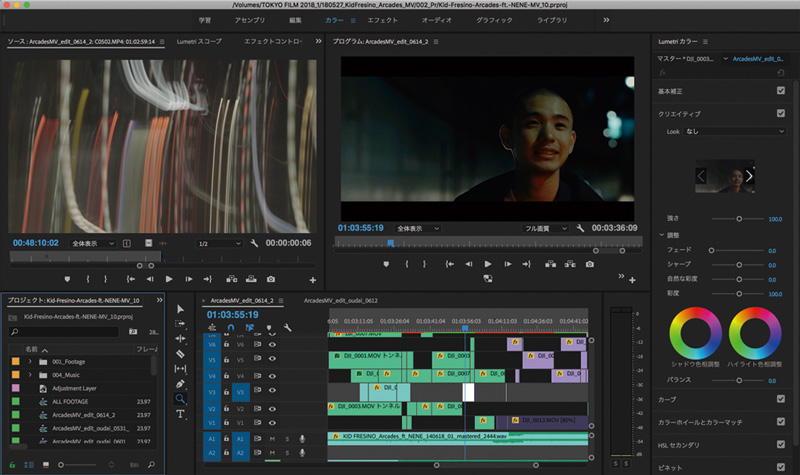Toggle V4 track eye visibility

tap(272, 376)
